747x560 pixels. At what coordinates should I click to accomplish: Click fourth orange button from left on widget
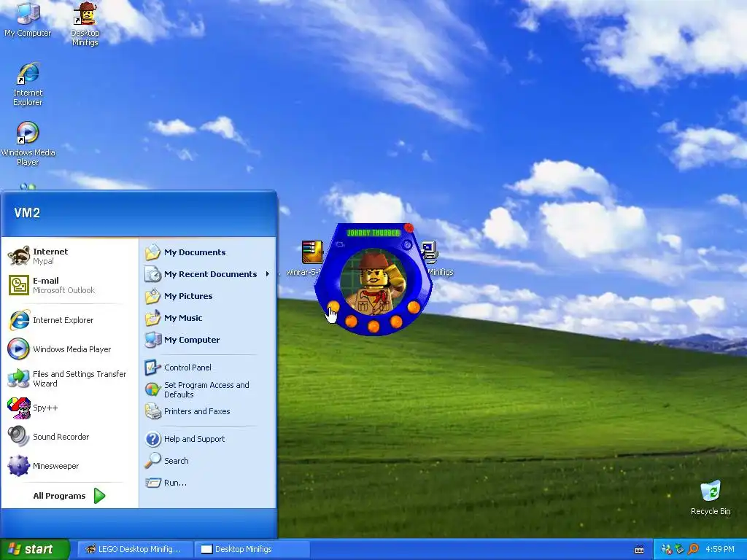pos(396,322)
